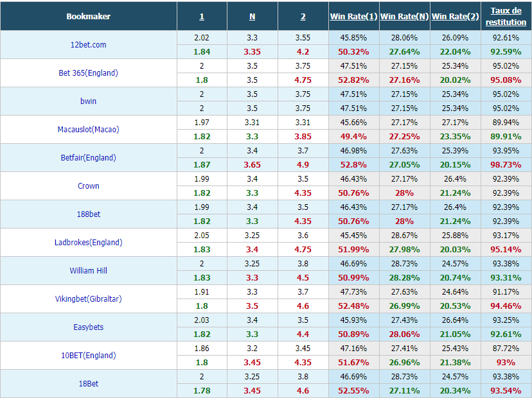Select the 93.31% restitution rate for William Hill

point(506,278)
